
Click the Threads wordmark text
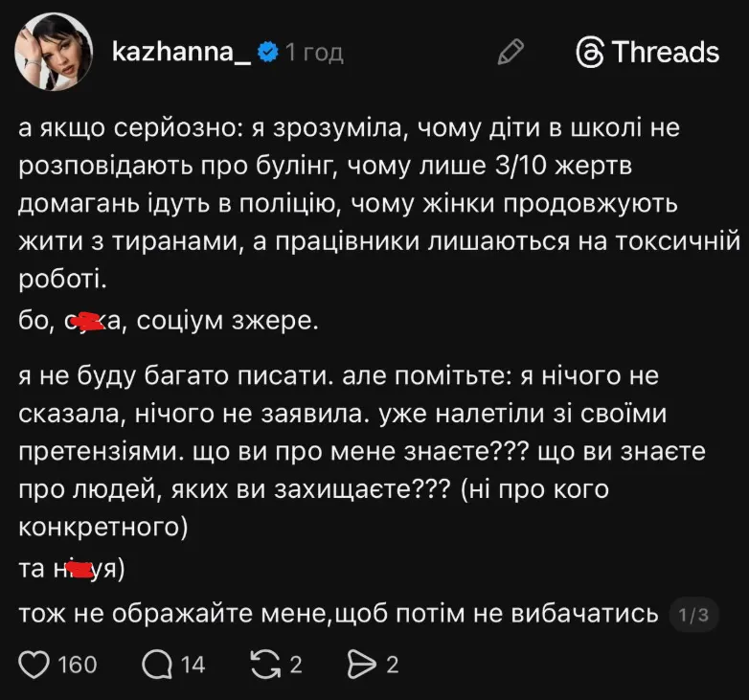click(x=666, y=52)
